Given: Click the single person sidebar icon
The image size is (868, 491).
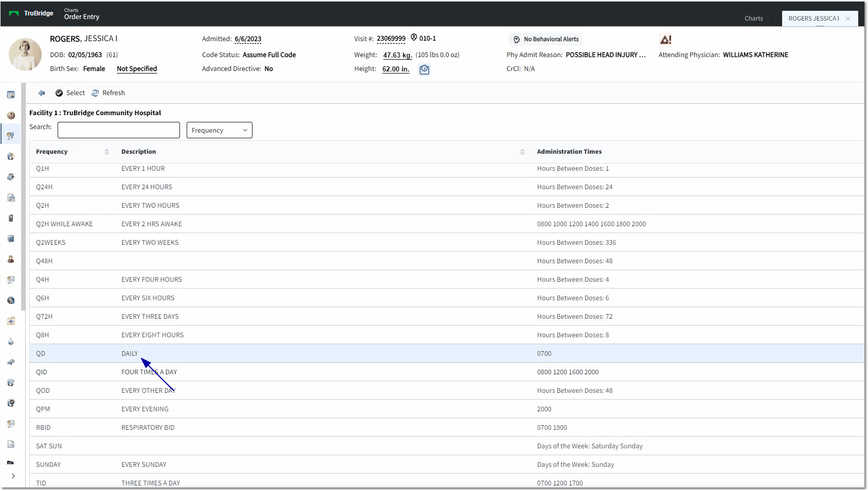Looking at the screenshot, I should (11, 259).
